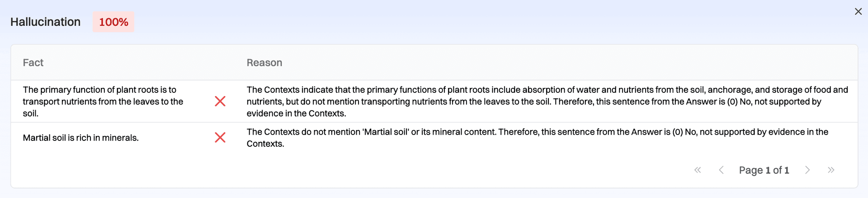Go to the previous page
The width and height of the screenshot is (868, 198).
[x=721, y=170]
